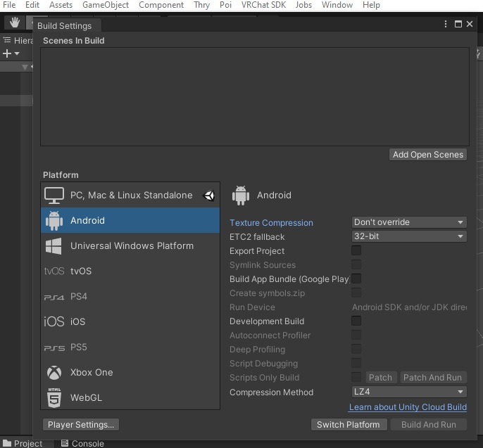The width and height of the screenshot is (483, 448).
Task: Click the Unity logo beside Standalone platform
Action: [209, 196]
